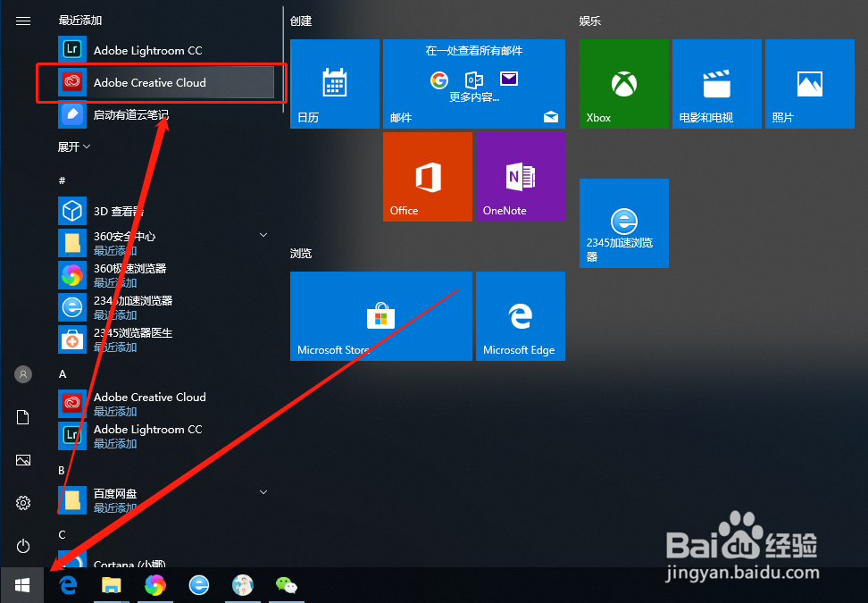This screenshot has height=603, width=868.
Task: Expand the 百度网盘 folder
Action: (165, 500)
